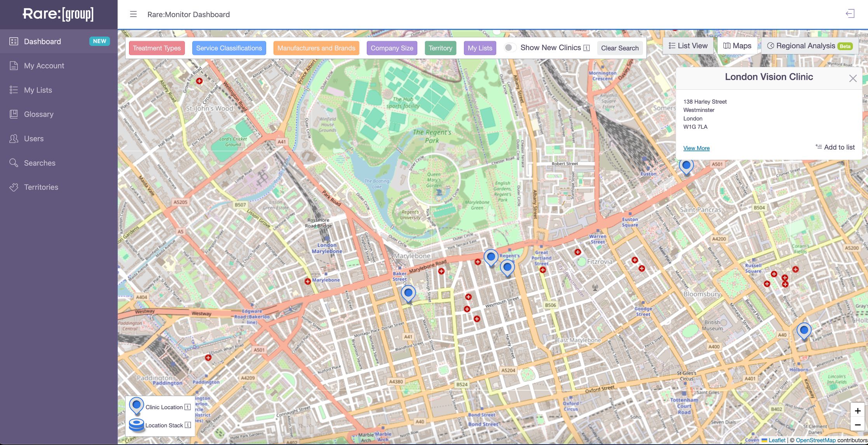The height and width of the screenshot is (445, 868).
Task: Click the 138 Harley Street address line
Action: tap(705, 102)
